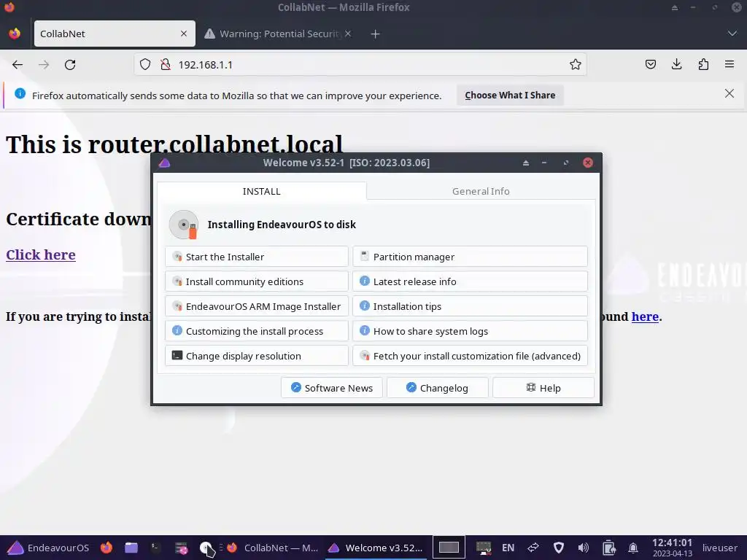Click the insecure connection padlock icon

coord(166,64)
